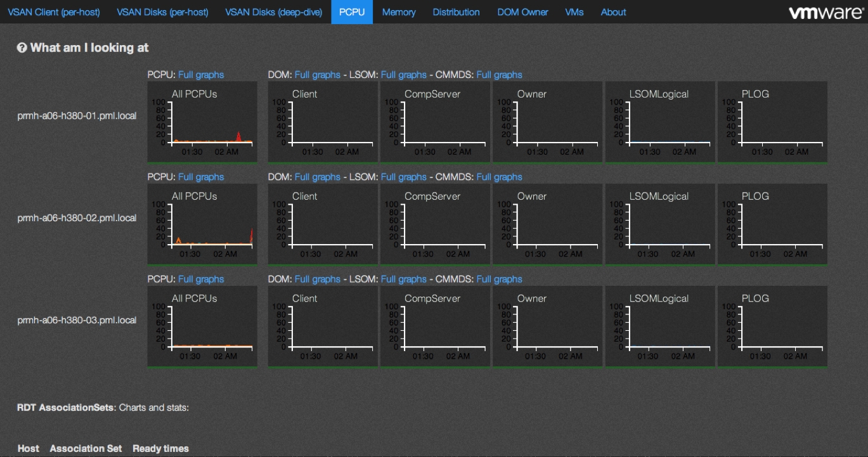Click PLOG chart for host h380-02

tap(772, 224)
